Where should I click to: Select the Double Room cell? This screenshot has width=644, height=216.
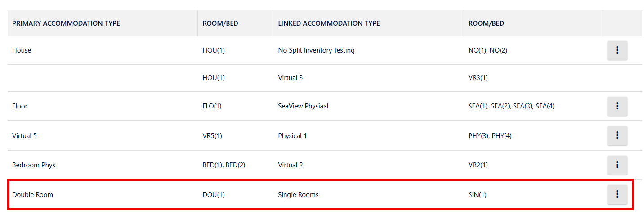(x=32, y=195)
